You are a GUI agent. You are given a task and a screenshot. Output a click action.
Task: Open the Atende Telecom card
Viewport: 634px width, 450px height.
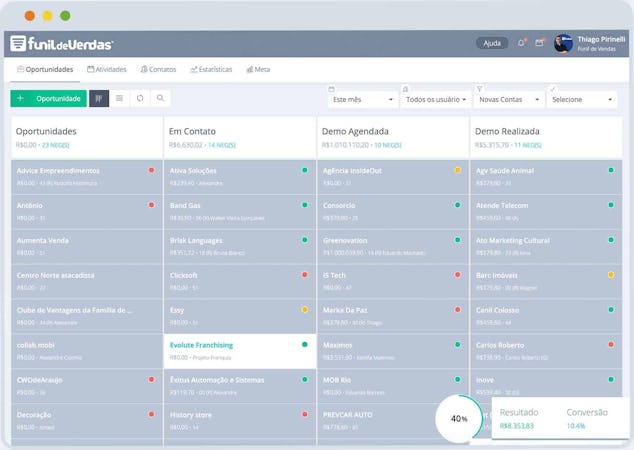(x=546, y=211)
